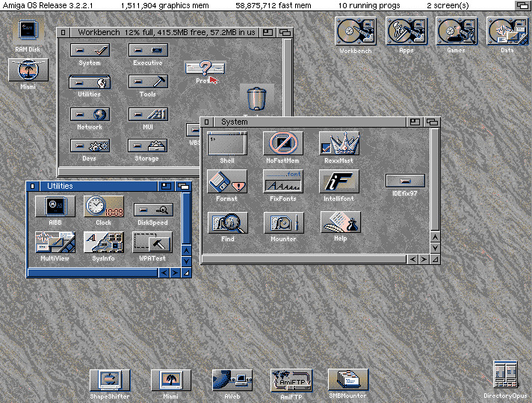Select the DiskSpeed icon

click(153, 210)
